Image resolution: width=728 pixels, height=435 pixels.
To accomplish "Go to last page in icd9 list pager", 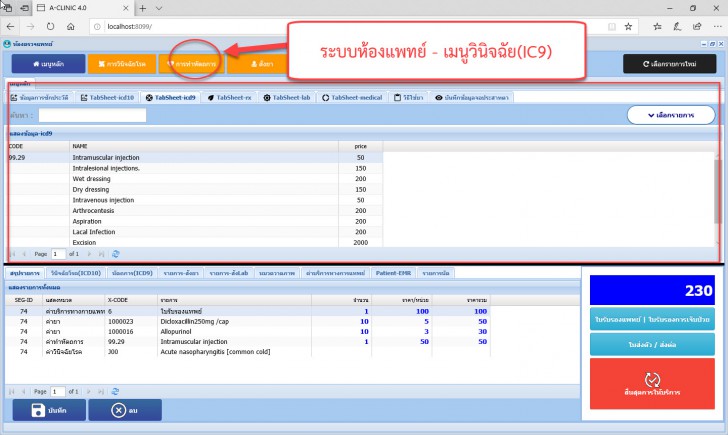I will (x=101, y=254).
